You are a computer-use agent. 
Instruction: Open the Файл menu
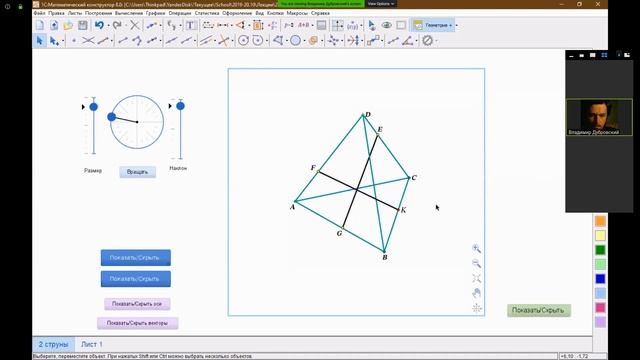coord(40,13)
